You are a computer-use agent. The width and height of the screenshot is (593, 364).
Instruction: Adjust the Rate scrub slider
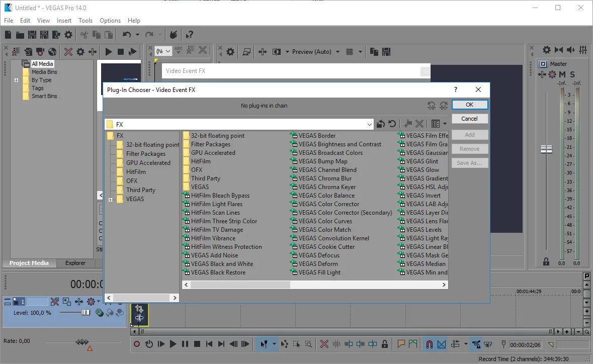[x=82, y=342]
